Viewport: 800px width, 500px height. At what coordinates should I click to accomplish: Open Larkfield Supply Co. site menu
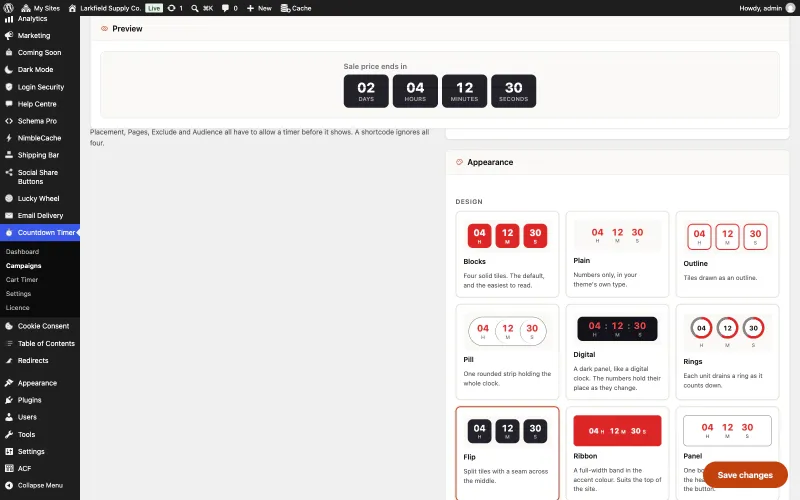105,8
